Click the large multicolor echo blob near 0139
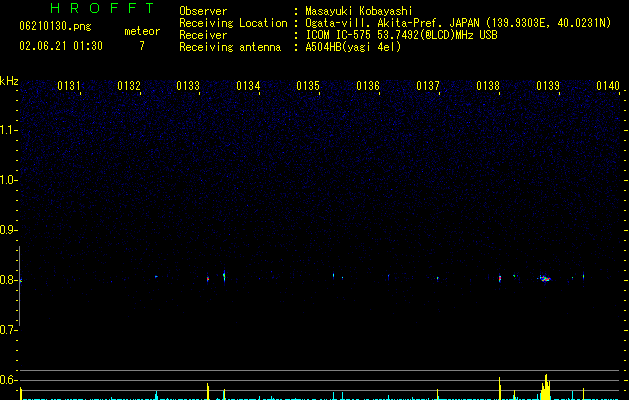 pyautogui.click(x=544, y=278)
